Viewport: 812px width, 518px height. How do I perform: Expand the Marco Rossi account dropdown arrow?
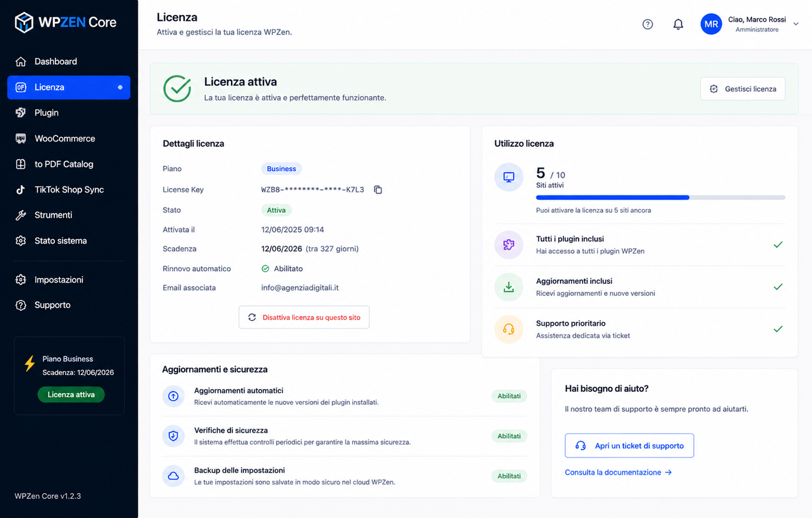click(796, 24)
